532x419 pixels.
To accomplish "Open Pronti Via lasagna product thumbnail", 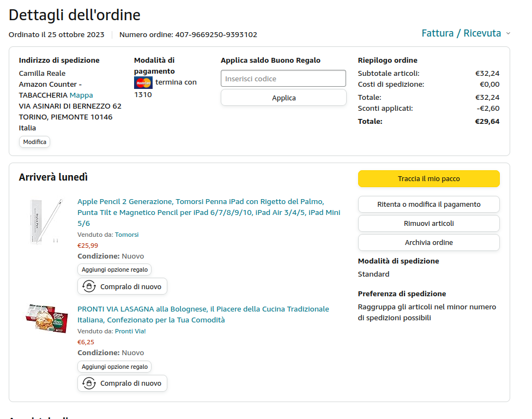I will [x=46, y=318].
